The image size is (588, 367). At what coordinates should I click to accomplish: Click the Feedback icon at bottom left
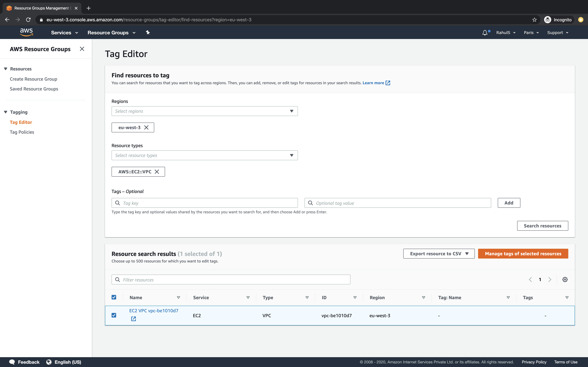coord(12,362)
